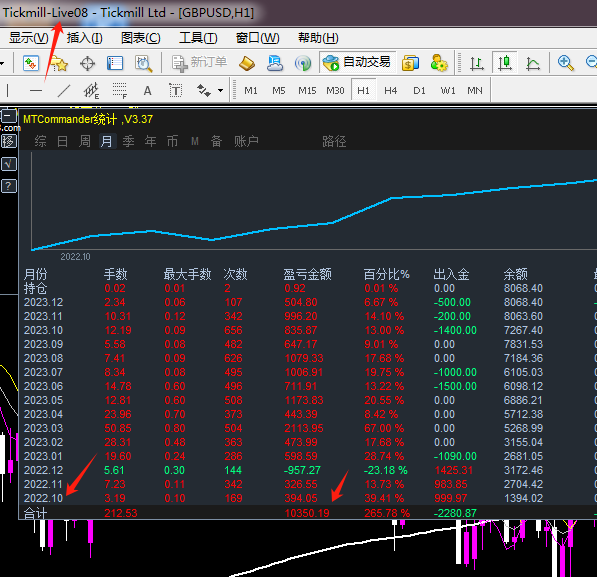
Task: Select the M15 timeframe
Action: [307, 91]
